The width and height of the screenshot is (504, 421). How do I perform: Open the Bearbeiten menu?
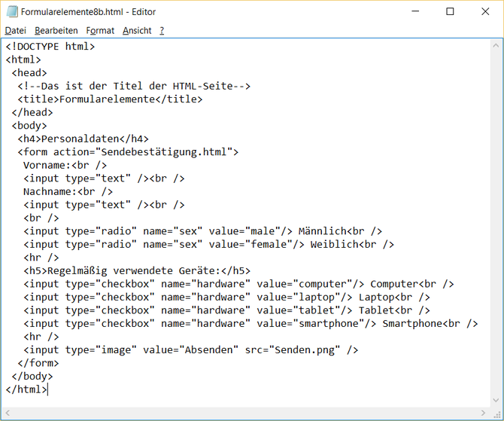click(56, 31)
